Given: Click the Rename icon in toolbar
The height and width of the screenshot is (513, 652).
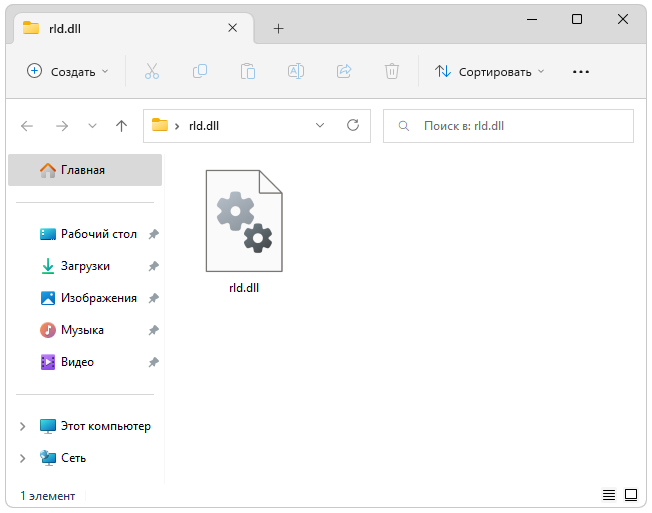Looking at the screenshot, I should [296, 71].
